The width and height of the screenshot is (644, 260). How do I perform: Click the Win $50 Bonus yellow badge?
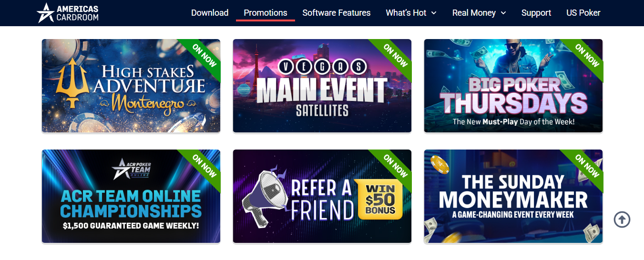[380, 199]
